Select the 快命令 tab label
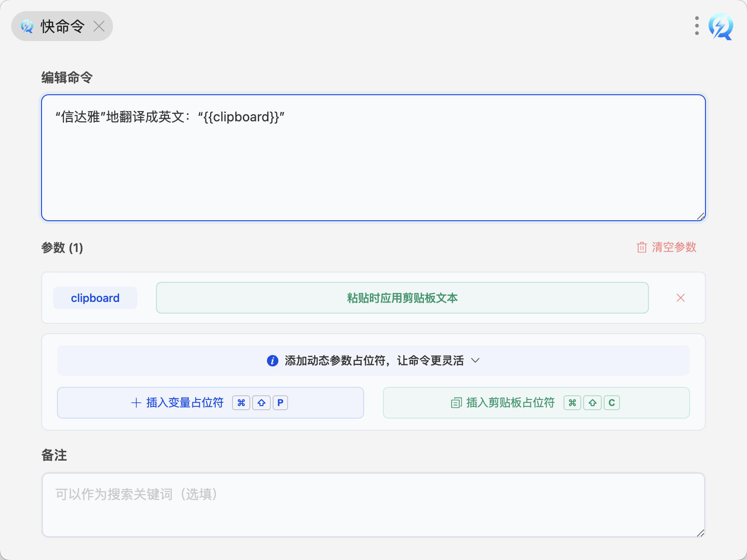The height and width of the screenshot is (560, 747). pyautogui.click(x=63, y=27)
